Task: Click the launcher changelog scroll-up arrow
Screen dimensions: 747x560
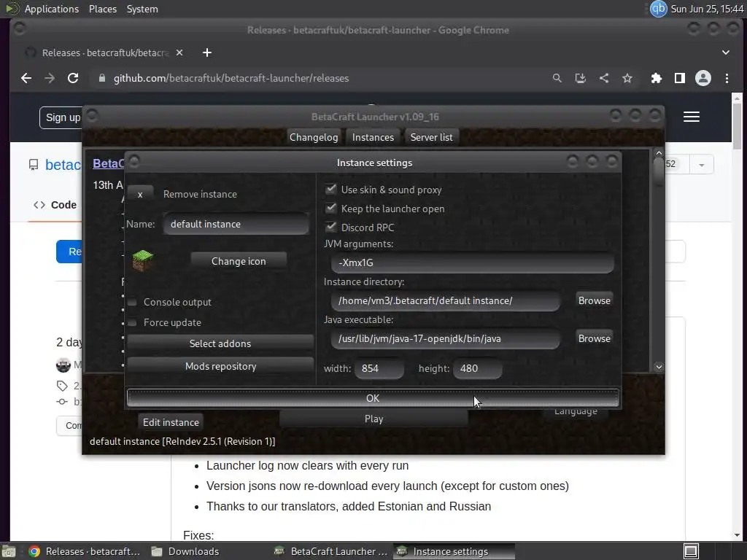Action: 659,153
